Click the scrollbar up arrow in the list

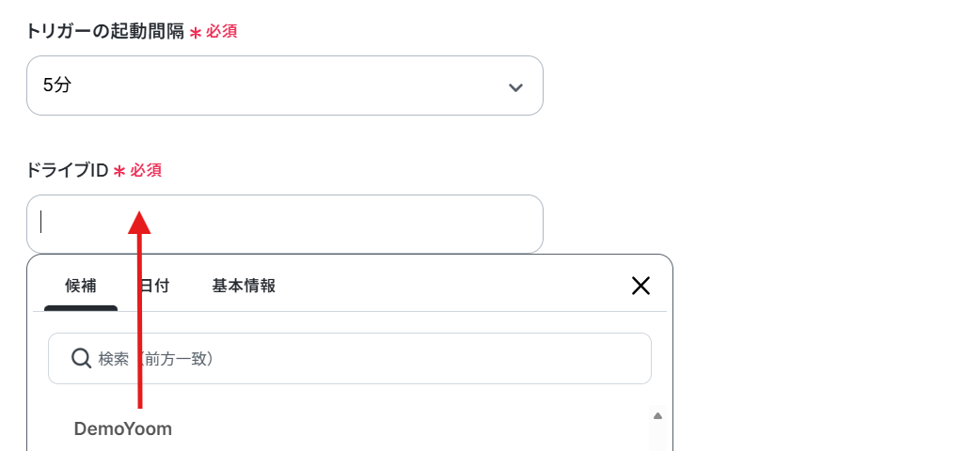pyautogui.click(x=657, y=416)
